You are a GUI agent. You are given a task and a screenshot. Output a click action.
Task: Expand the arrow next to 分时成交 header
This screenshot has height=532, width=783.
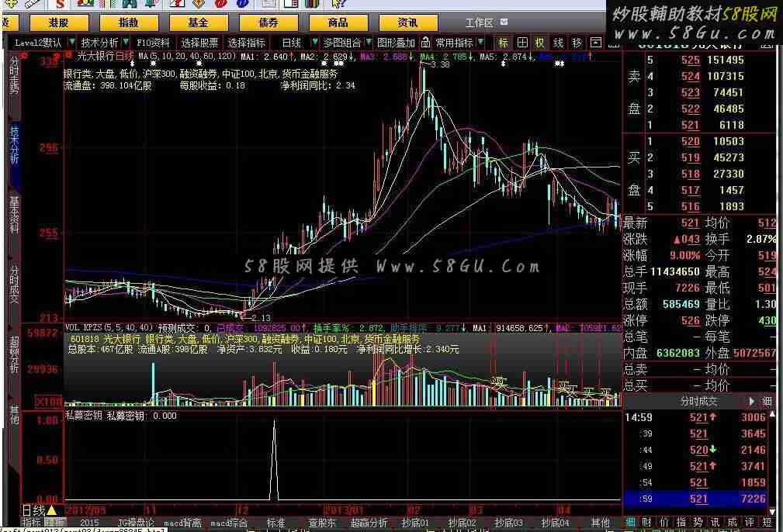point(751,401)
